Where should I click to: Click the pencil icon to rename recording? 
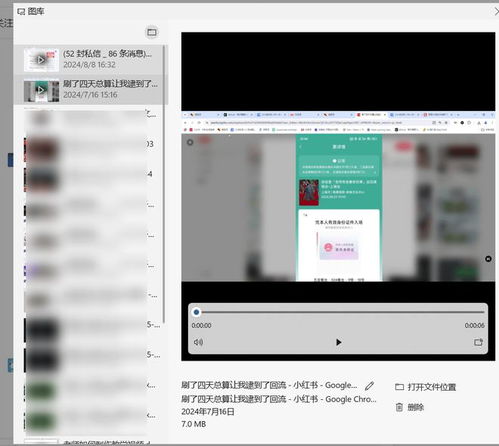369,386
